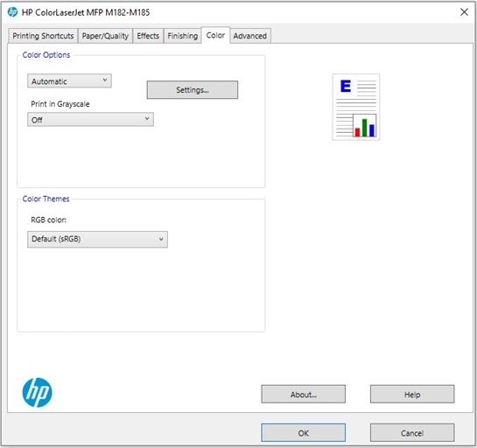The width and height of the screenshot is (477, 448).
Task: Click the Print in Grayscale label
Action: tap(60, 104)
